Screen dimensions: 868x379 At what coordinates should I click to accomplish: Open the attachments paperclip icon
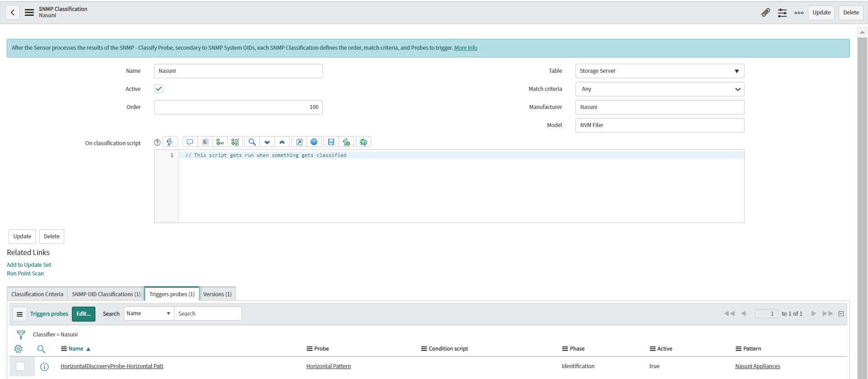coord(765,13)
